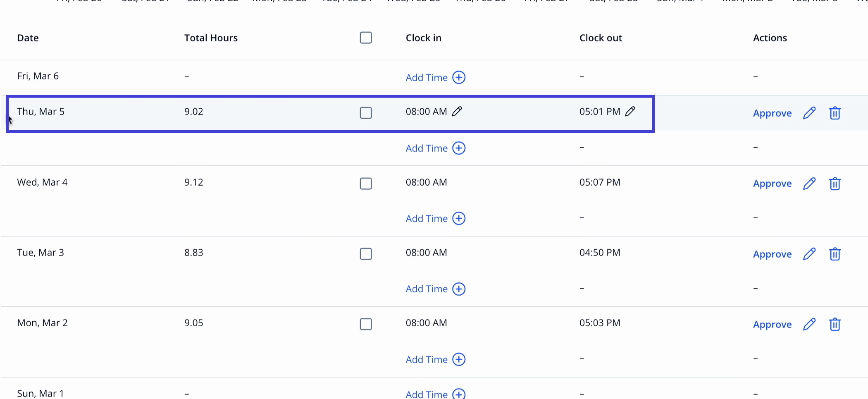Click Add Time link for Fri, Mar 6
The image size is (868, 399).
click(427, 78)
